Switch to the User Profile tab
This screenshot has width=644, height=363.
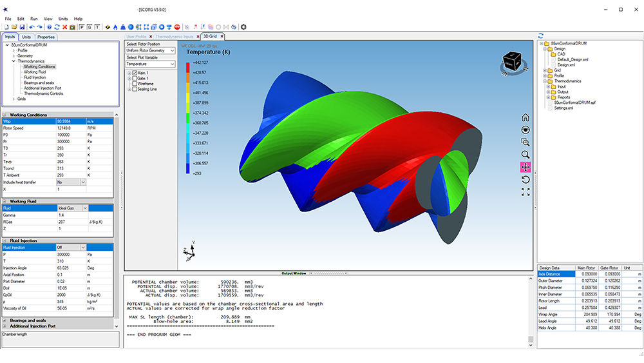[x=136, y=37]
